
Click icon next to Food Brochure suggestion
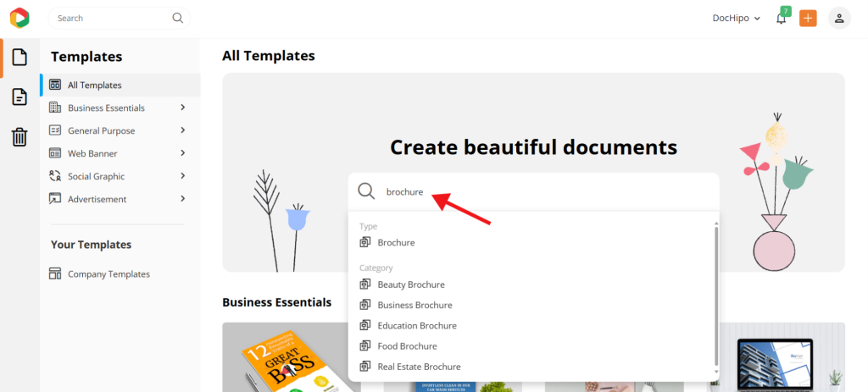pos(364,345)
